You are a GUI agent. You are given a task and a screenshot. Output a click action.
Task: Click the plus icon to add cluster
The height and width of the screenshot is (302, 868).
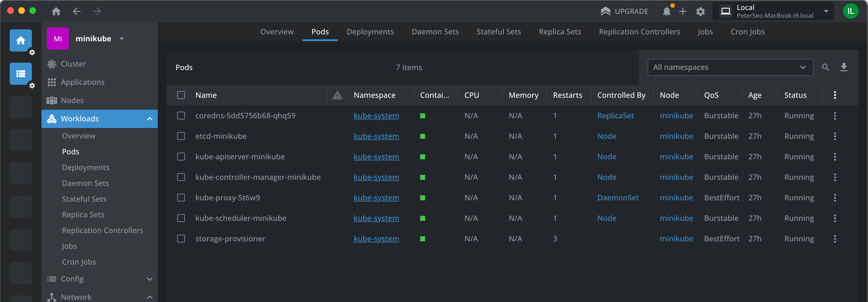(x=683, y=11)
